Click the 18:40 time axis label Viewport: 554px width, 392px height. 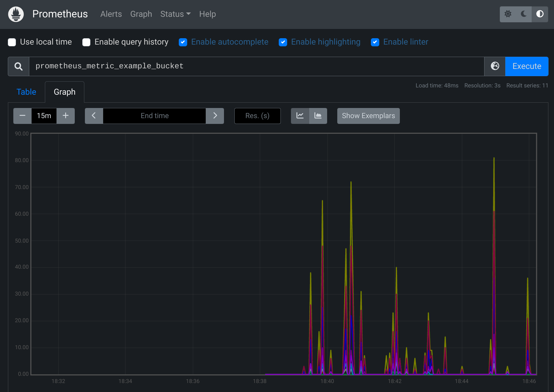(327, 381)
